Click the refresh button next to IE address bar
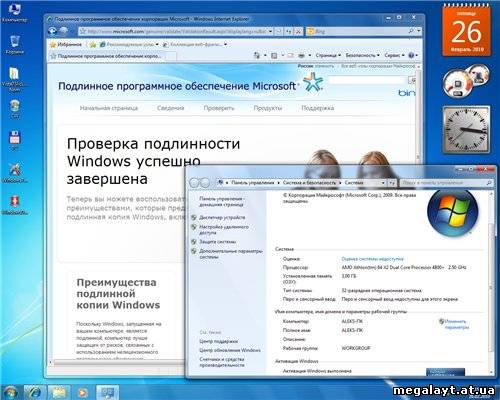This screenshot has height=400, width=500. pos(289,31)
